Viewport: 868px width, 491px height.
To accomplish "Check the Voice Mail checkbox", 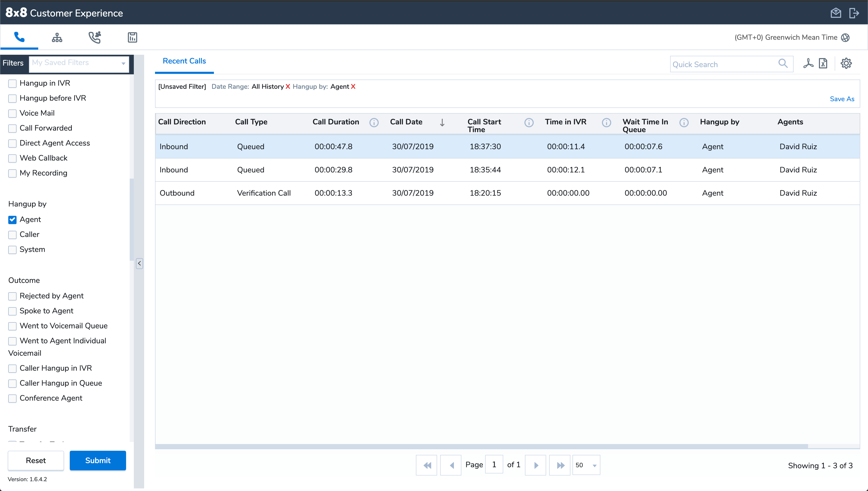I will [12, 113].
